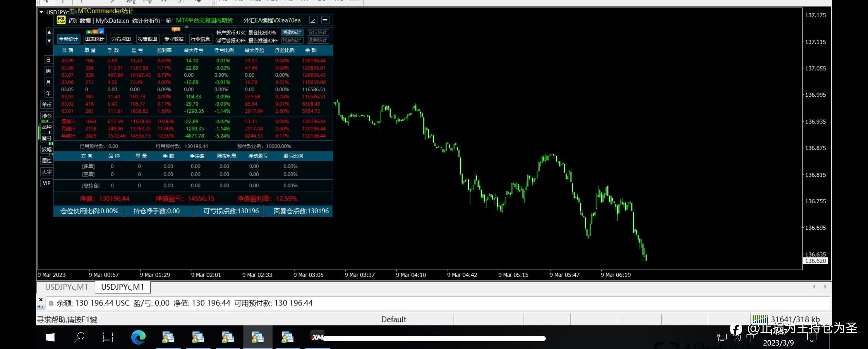The image size is (868, 349).
Task: Show the previous chart tabs with the left arrow
Action: [814, 287]
